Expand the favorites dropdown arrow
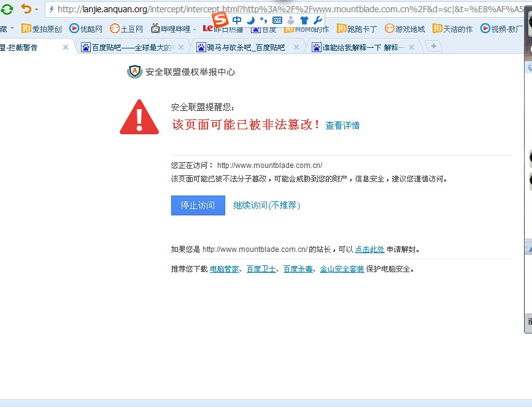Image resolution: width=532 pixels, height=407 pixels. click(12, 28)
